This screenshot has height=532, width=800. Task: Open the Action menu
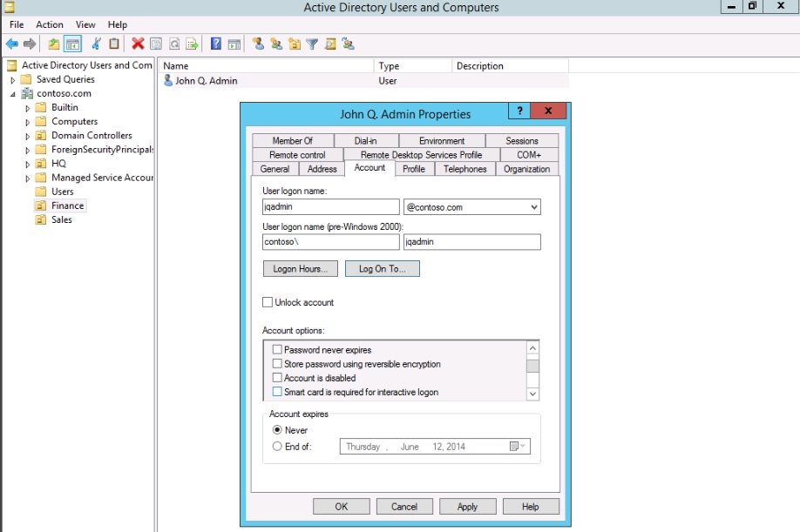click(x=50, y=24)
